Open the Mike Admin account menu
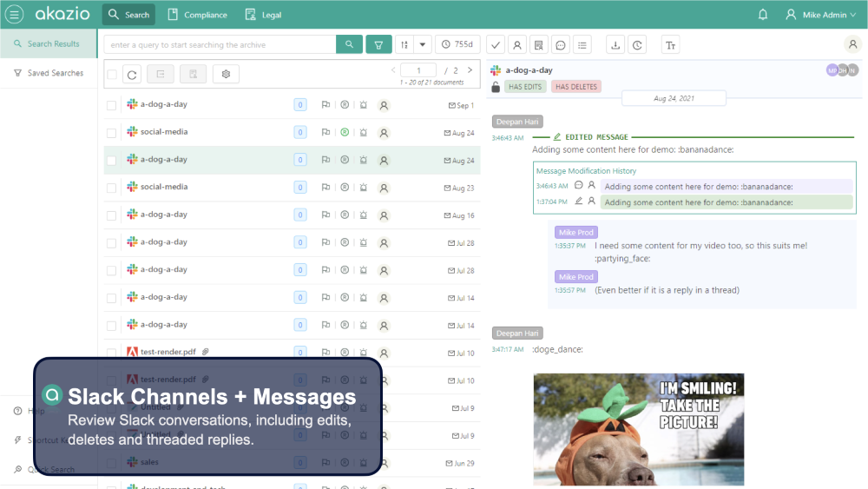This screenshot has width=868, height=489. click(821, 15)
